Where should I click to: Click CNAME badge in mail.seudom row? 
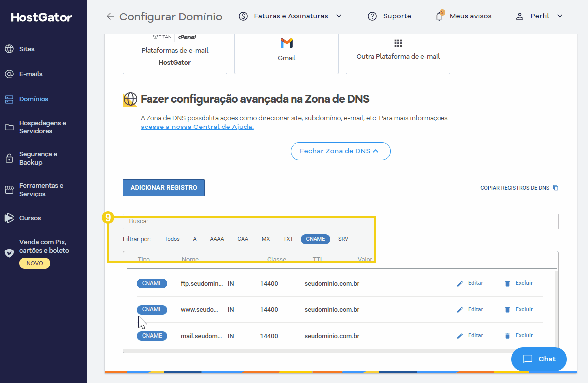point(152,336)
